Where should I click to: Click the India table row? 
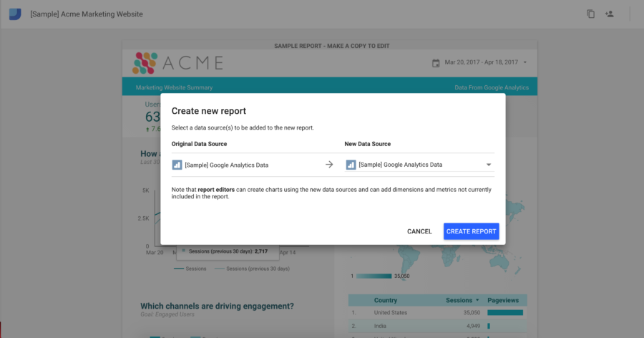[x=437, y=326]
